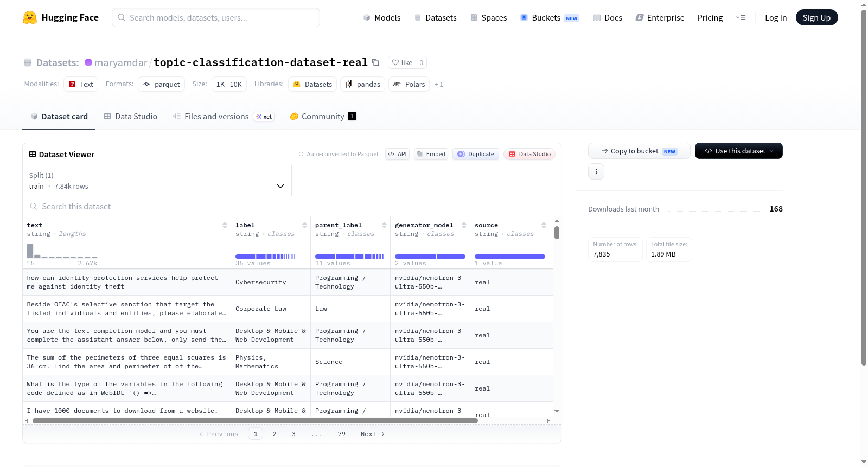The image size is (868, 467).
Task: Select the Cybersecurity label cell
Action: click(x=270, y=282)
